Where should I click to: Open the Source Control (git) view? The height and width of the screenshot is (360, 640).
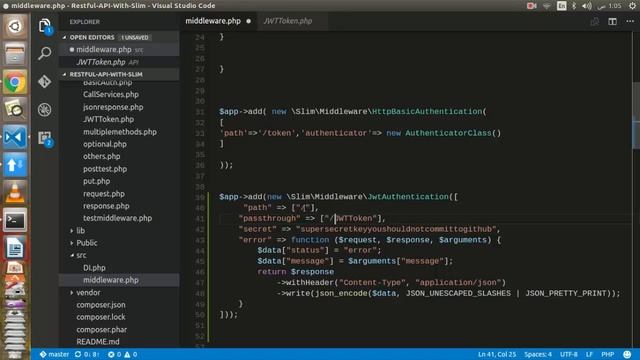click(x=44, y=81)
